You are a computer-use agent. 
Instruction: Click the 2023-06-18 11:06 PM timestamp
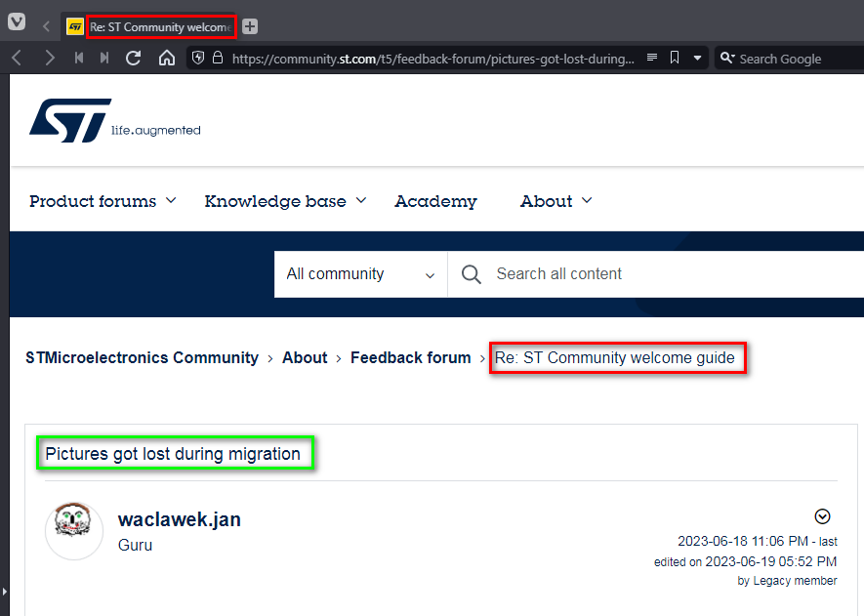pos(743,541)
